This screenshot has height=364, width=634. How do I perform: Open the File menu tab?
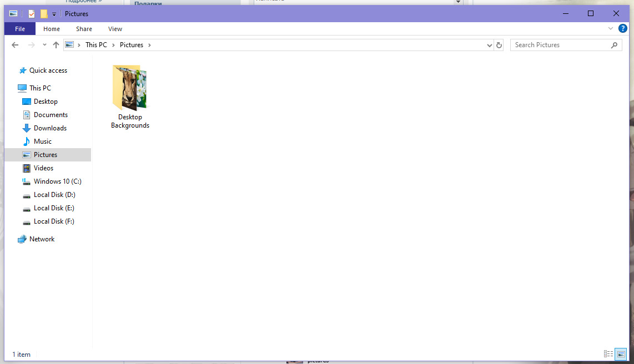coord(20,29)
